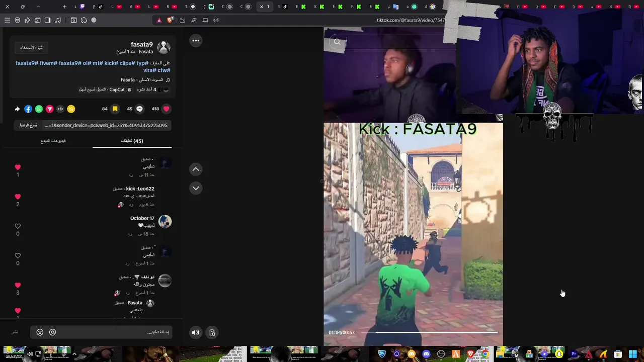Like the October 17 comment
This screenshot has height=362, width=644.
pyautogui.click(x=18, y=226)
